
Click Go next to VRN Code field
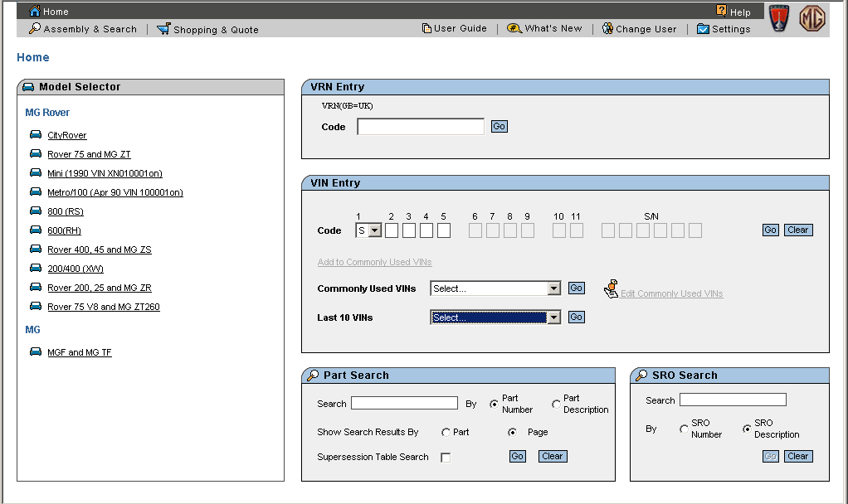pyautogui.click(x=500, y=126)
